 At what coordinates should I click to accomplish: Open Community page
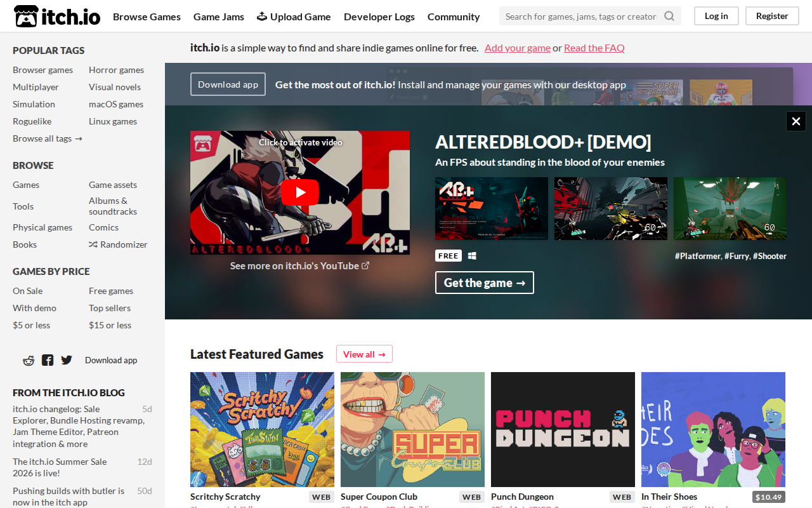pos(454,17)
